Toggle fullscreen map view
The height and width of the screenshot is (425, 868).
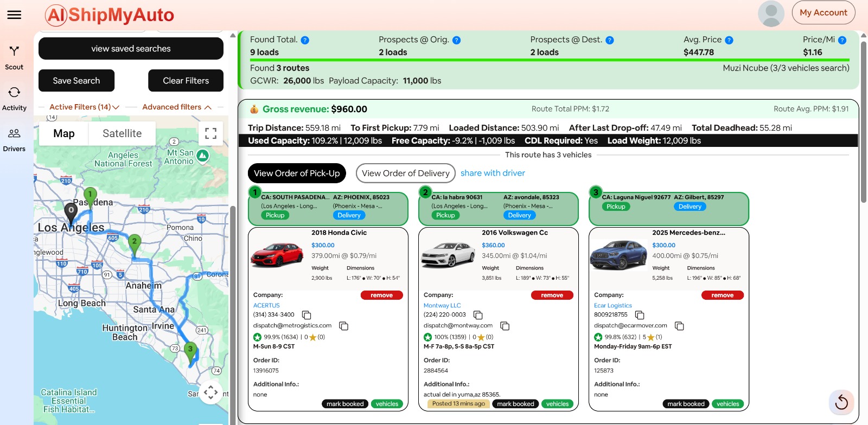click(210, 133)
